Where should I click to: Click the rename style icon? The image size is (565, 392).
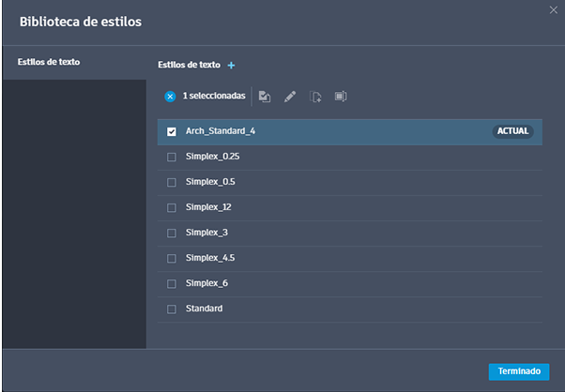coord(341,96)
